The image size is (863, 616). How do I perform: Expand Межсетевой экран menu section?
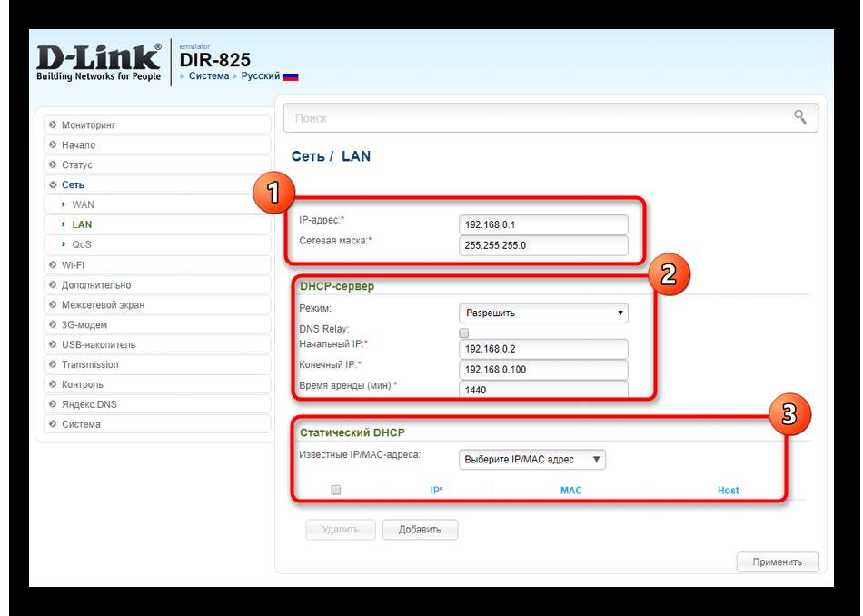coord(157,304)
